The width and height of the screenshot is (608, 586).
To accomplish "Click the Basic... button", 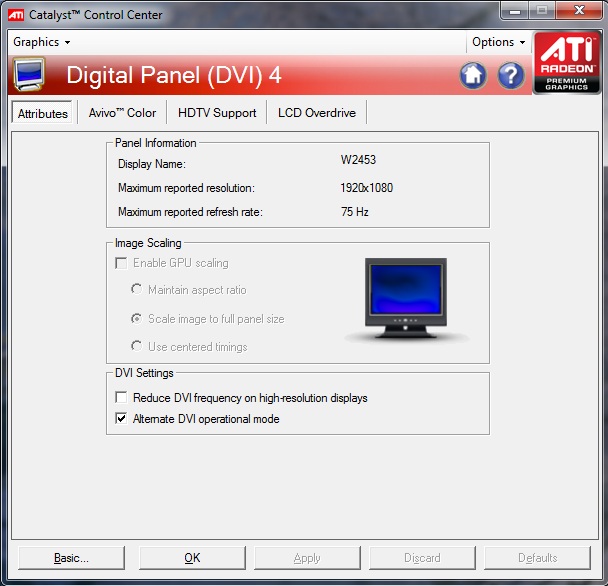I will pos(71,558).
